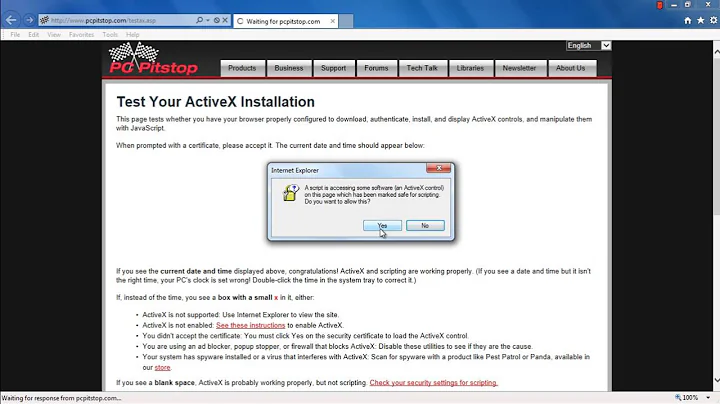Expand the English language dropdown

[606, 45]
